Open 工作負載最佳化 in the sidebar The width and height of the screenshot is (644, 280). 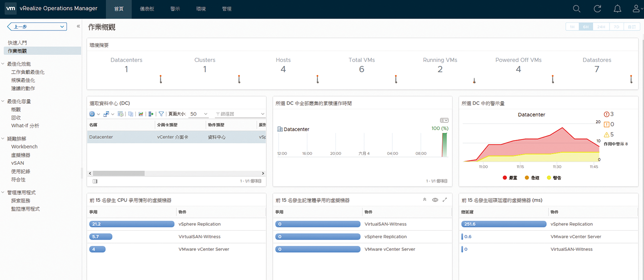tap(28, 72)
